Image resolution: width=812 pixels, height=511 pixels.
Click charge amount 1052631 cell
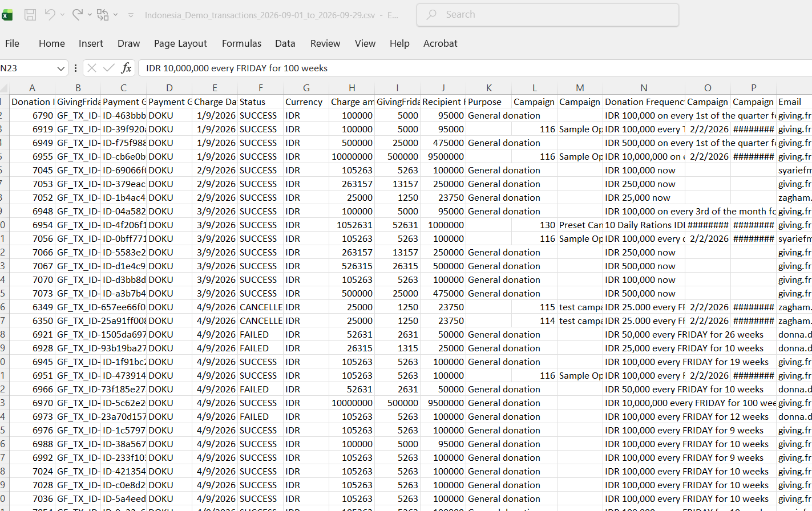tap(352, 225)
